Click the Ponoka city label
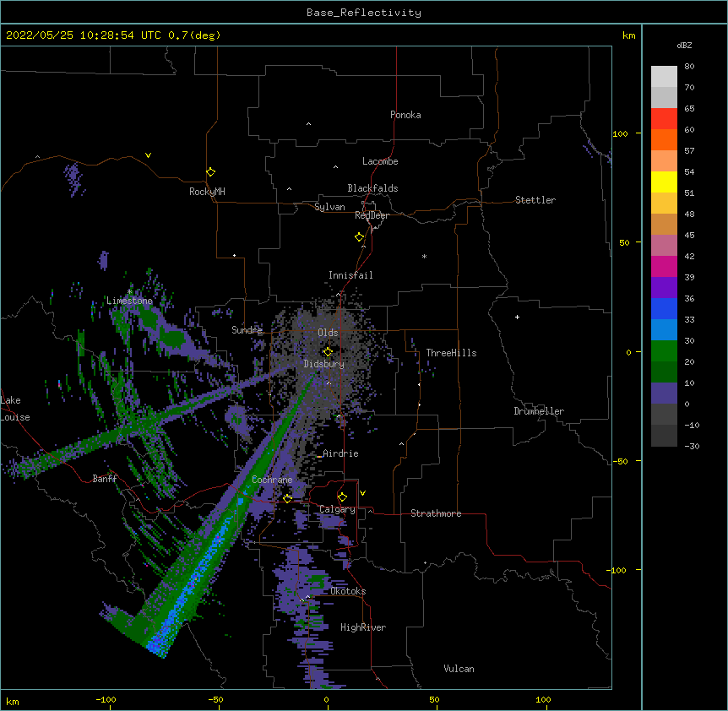The width and height of the screenshot is (728, 711). pos(405,115)
